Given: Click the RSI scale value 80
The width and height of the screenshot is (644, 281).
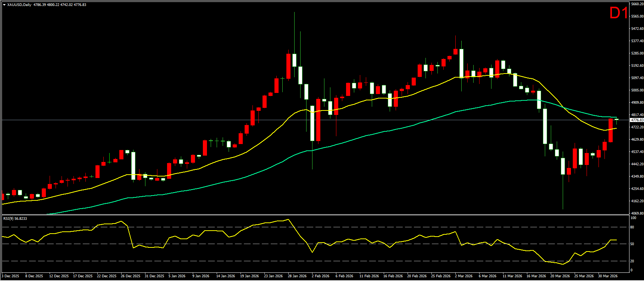Looking at the screenshot, I should [x=632, y=227].
